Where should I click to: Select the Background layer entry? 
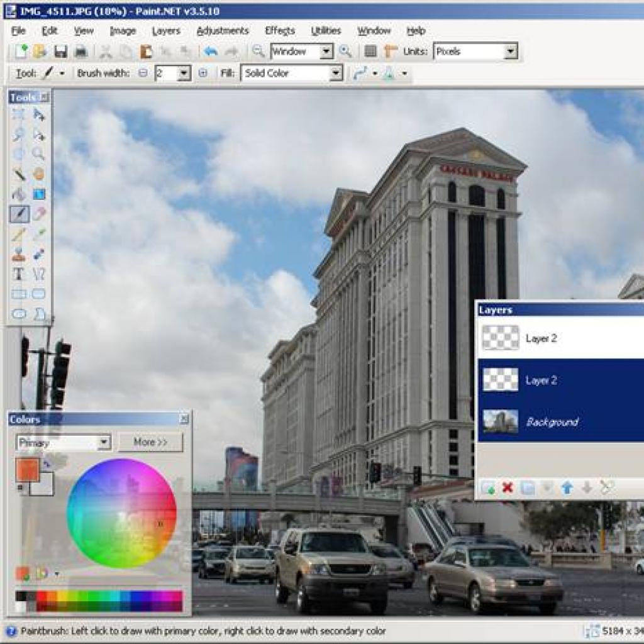tap(561, 422)
